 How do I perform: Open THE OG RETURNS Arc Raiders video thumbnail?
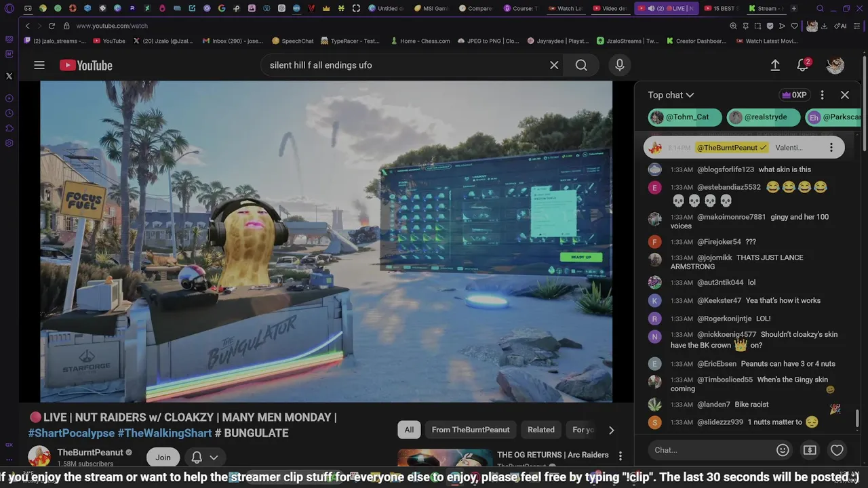pyautogui.click(x=445, y=459)
